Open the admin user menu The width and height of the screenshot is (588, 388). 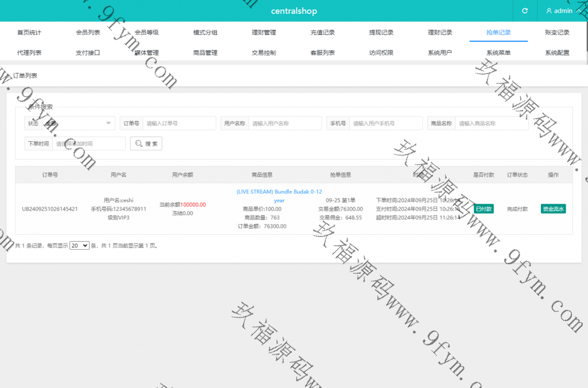pos(562,11)
